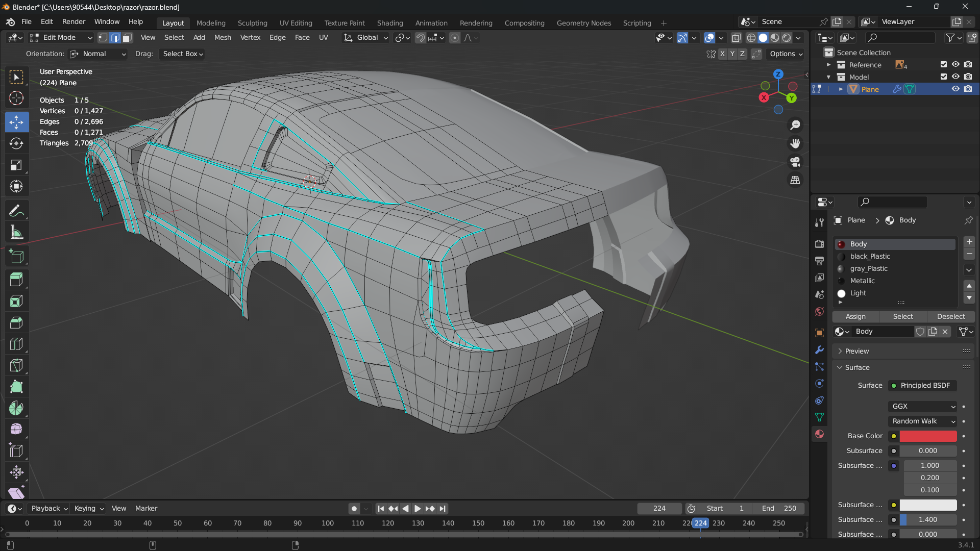Uncheck the Model collection checkbox
This screenshot has height=551, width=980.
[943, 77]
